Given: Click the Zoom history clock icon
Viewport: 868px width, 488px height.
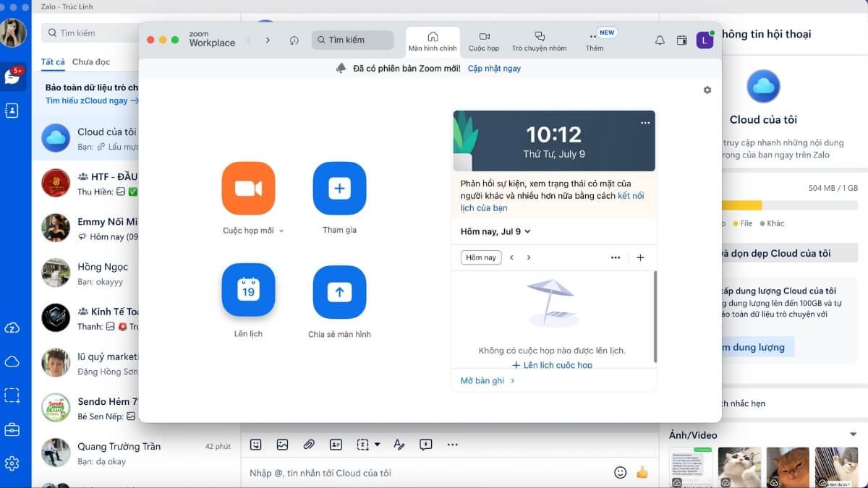Looking at the screenshot, I should click(294, 40).
